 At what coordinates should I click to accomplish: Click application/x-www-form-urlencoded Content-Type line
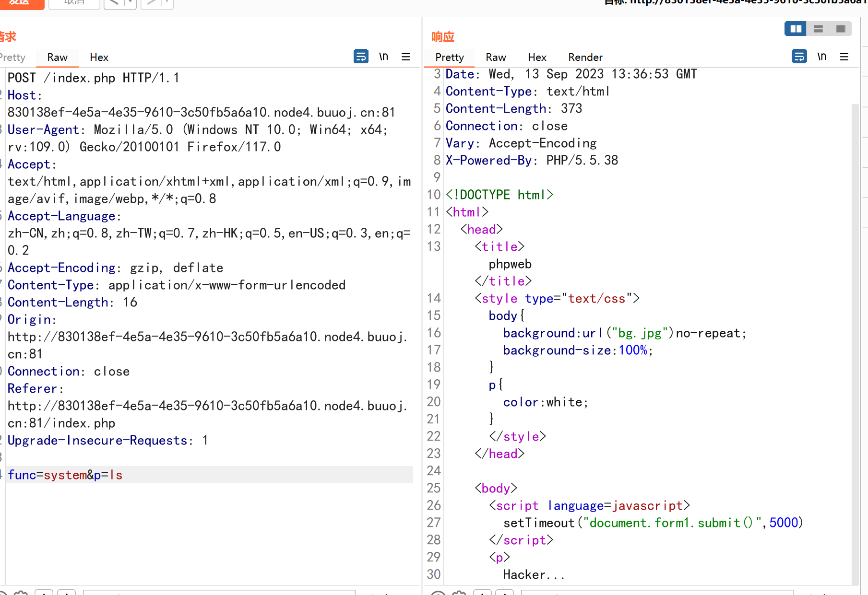[177, 285]
